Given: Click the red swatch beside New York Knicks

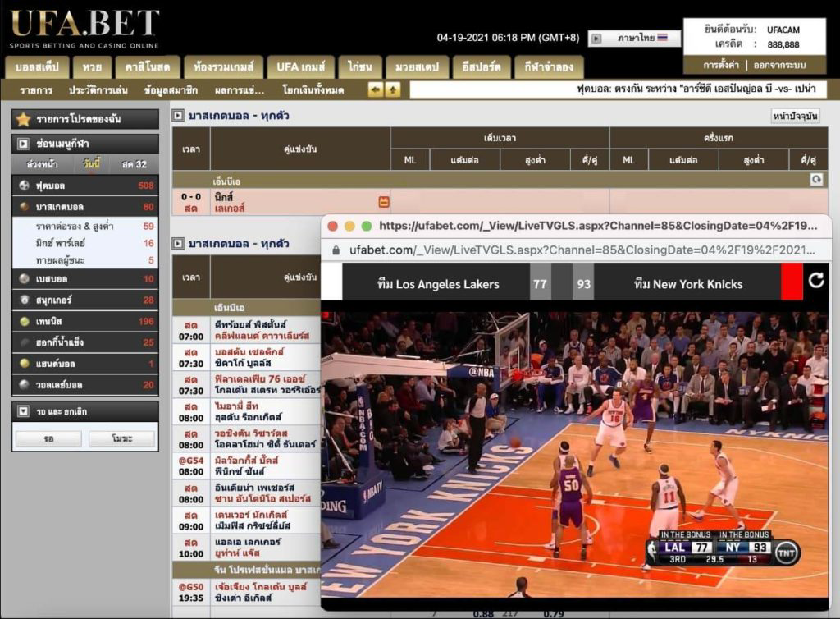Looking at the screenshot, I should (792, 282).
